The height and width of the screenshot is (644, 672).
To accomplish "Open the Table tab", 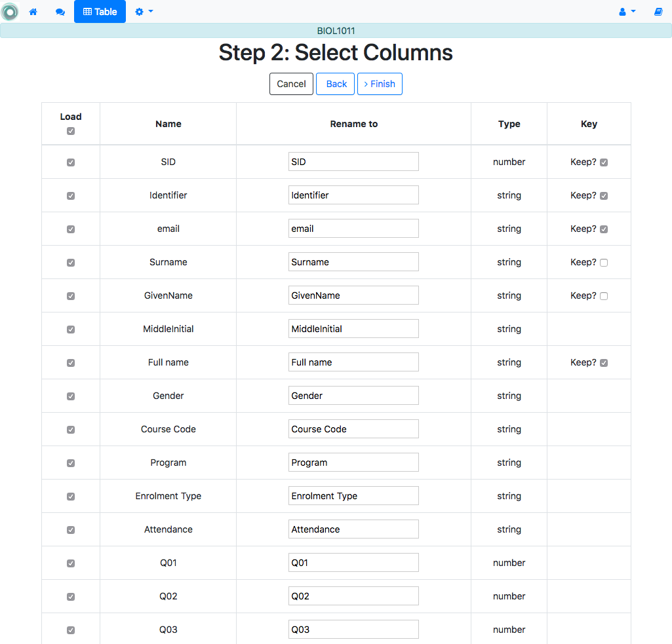I will (x=100, y=12).
